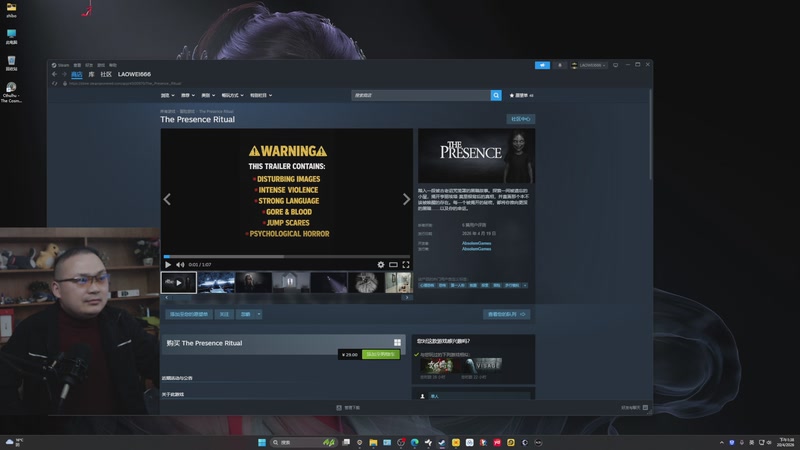Open the downloads manager at window bottom

(x=348, y=408)
